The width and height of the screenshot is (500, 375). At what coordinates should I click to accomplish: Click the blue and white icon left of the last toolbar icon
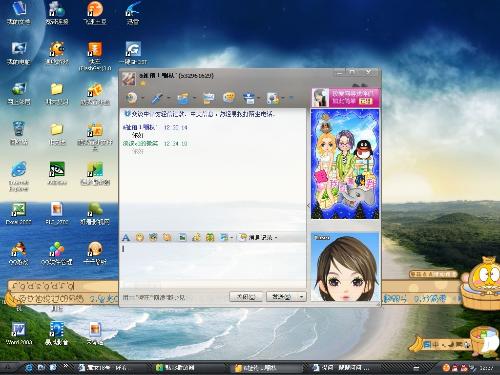point(249,98)
